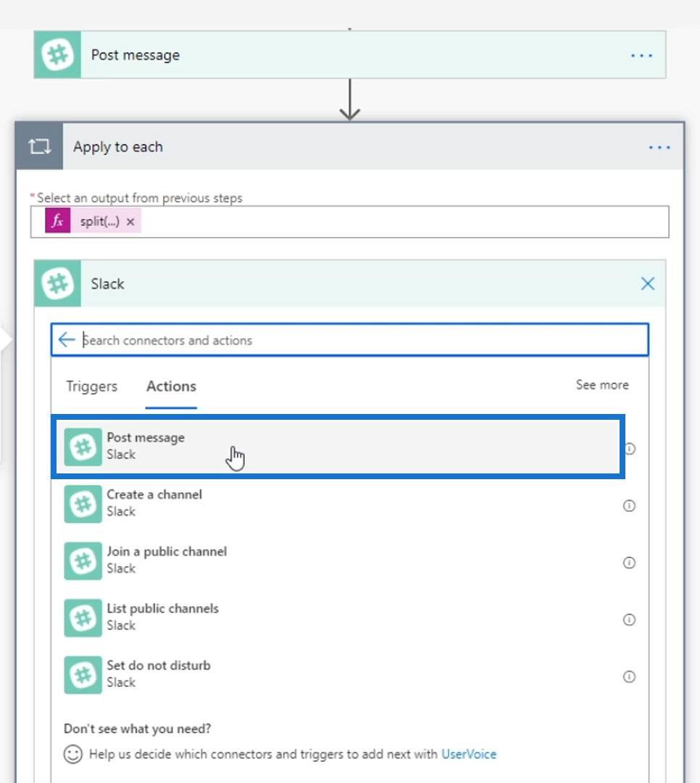
Task: Select the List public channels action
Action: [x=338, y=617]
